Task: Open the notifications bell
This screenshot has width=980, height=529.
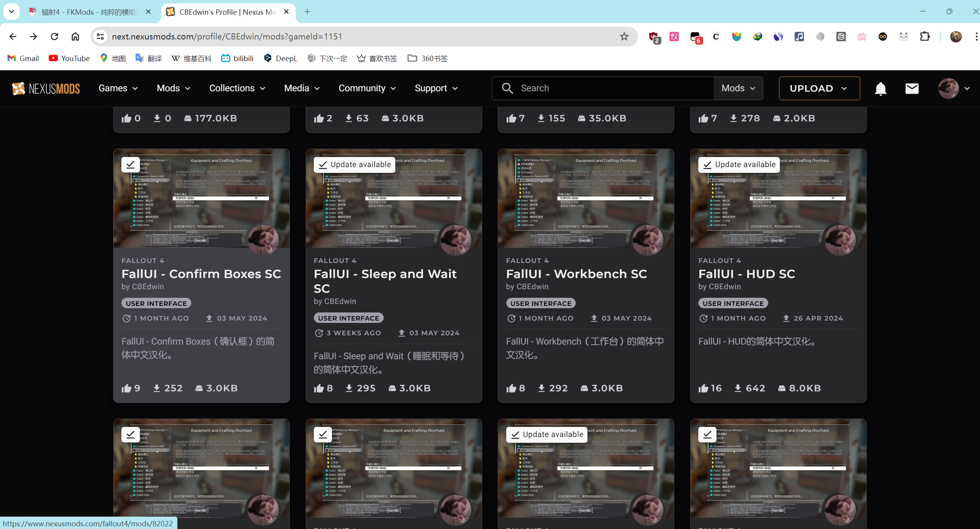Action: 881,89
